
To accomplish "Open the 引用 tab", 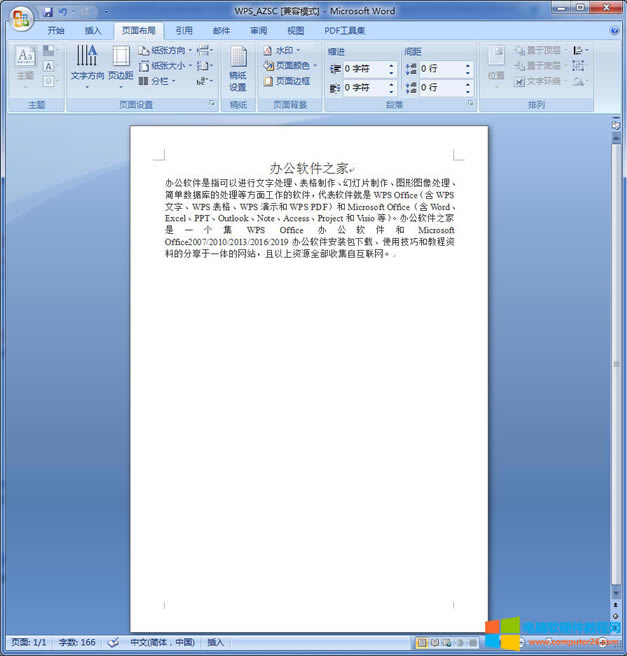I will tap(184, 31).
